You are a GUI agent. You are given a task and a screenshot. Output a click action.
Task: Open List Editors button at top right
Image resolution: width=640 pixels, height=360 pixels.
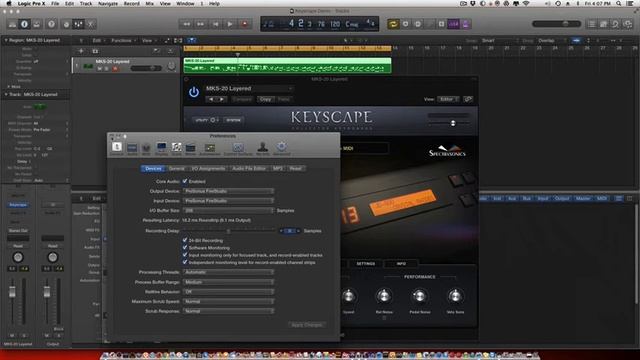pyautogui.click(x=592, y=24)
